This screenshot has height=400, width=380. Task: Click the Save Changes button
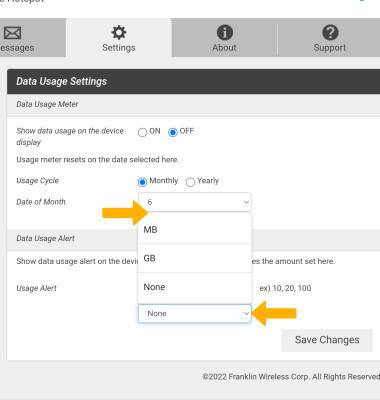327,340
